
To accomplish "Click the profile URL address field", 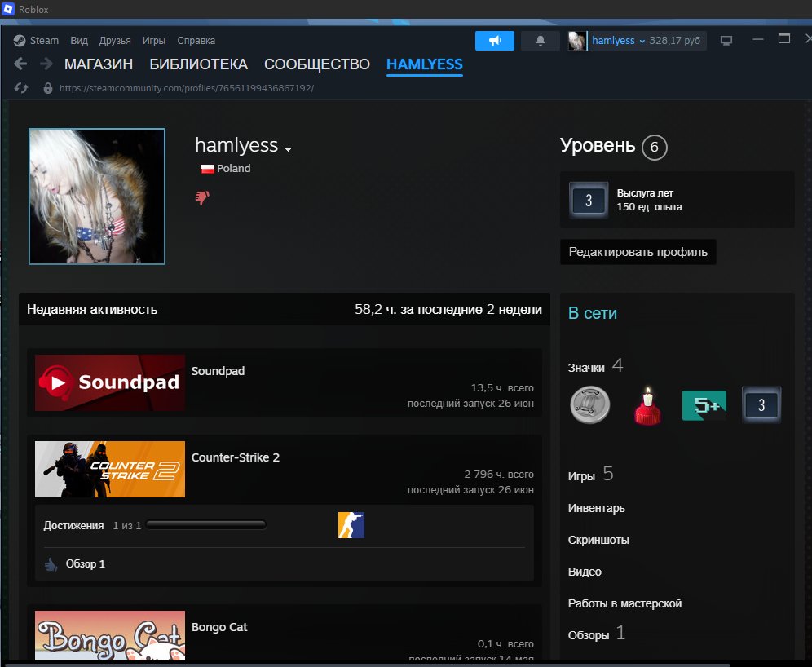I will click(x=187, y=88).
